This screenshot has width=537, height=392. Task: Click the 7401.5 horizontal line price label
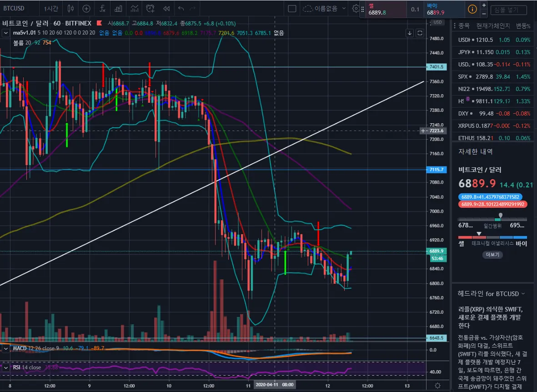click(437, 67)
